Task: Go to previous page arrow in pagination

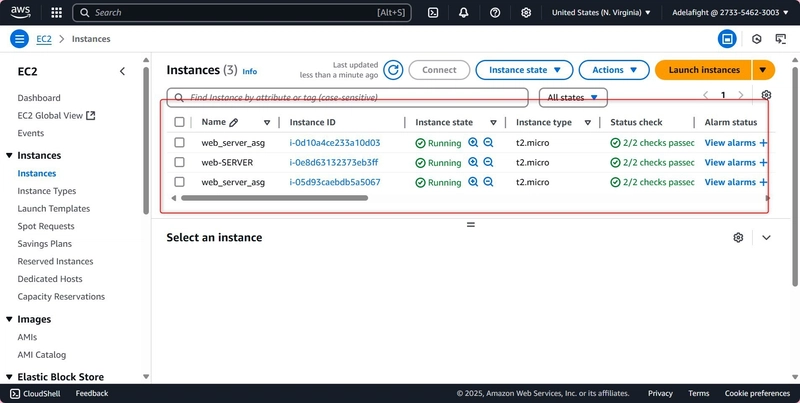Action: (706, 95)
